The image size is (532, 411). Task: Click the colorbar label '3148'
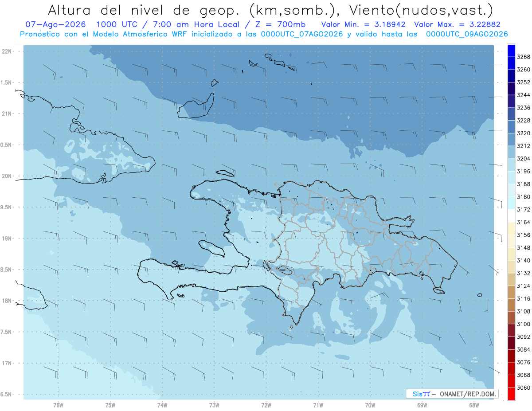click(x=524, y=247)
